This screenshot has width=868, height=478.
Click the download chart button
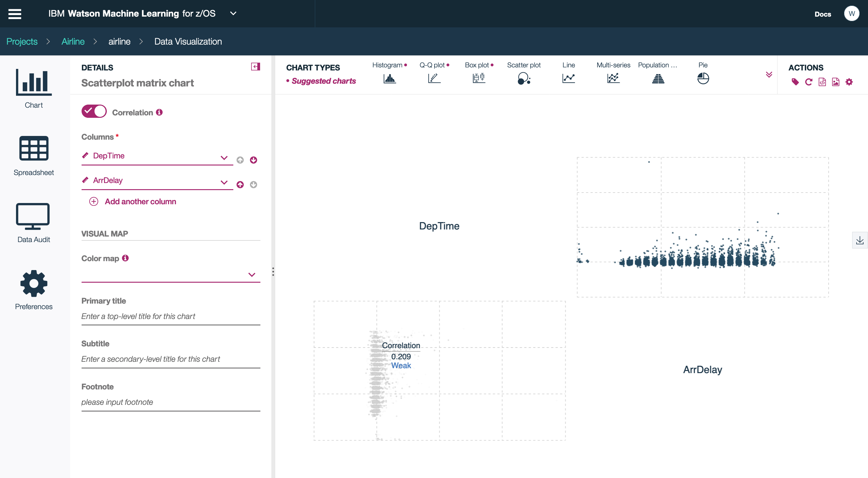(x=859, y=241)
